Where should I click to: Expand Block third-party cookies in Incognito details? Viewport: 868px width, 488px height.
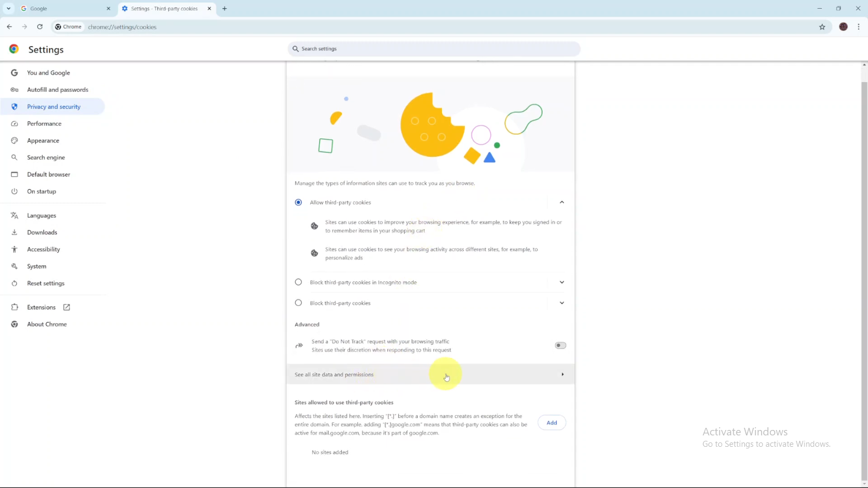[x=562, y=282]
